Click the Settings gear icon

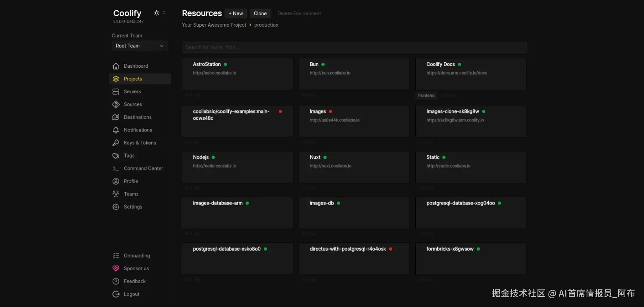[116, 207]
